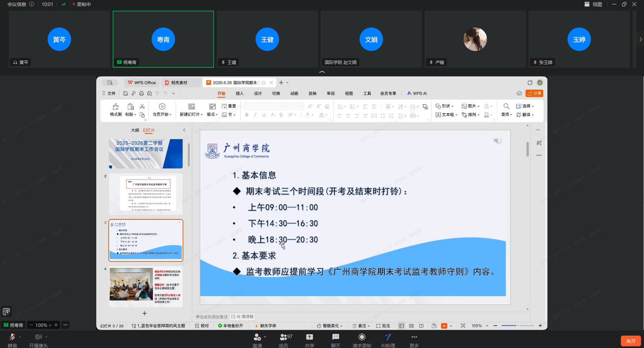
Task: Start slideshow from current page (当页开始)
Action: click(162, 110)
